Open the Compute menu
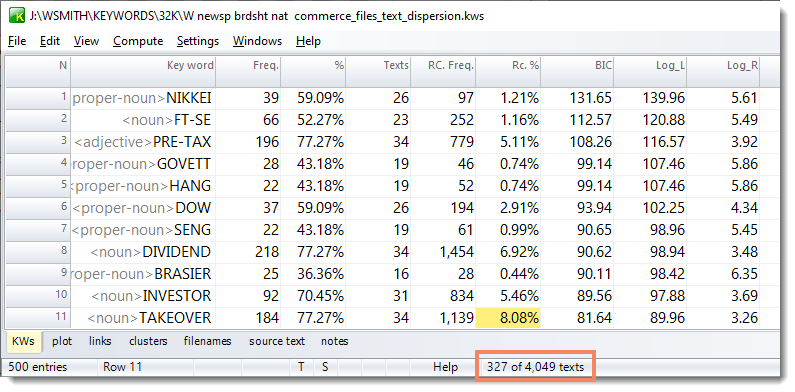The height and width of the screenshot is (392, 795). click(138, 41)
